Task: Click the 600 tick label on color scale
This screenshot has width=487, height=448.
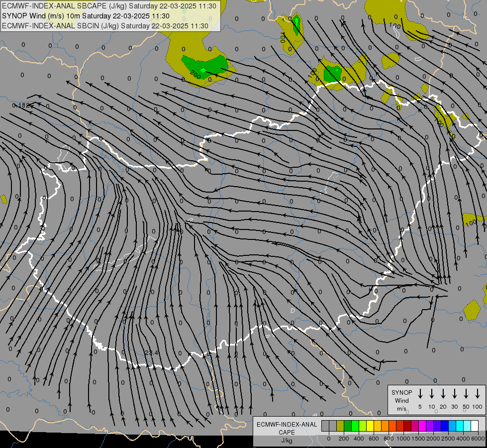Action: (x=374, y=439)
